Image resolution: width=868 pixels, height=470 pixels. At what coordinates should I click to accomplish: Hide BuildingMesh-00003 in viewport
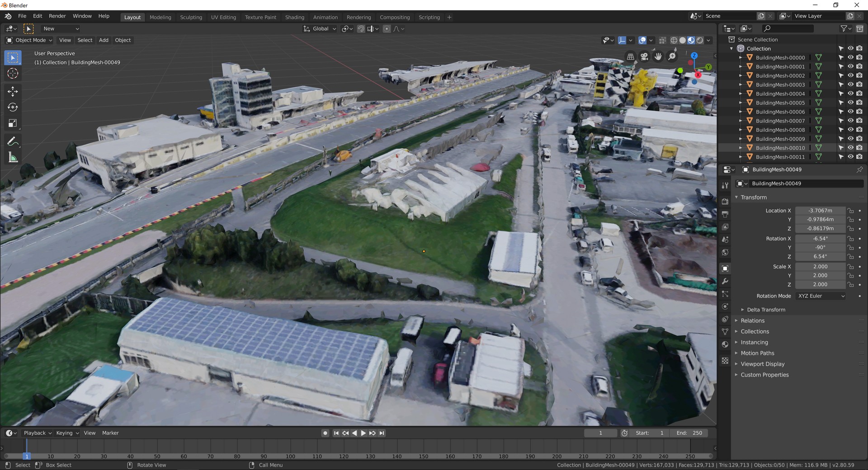[850, 85]
